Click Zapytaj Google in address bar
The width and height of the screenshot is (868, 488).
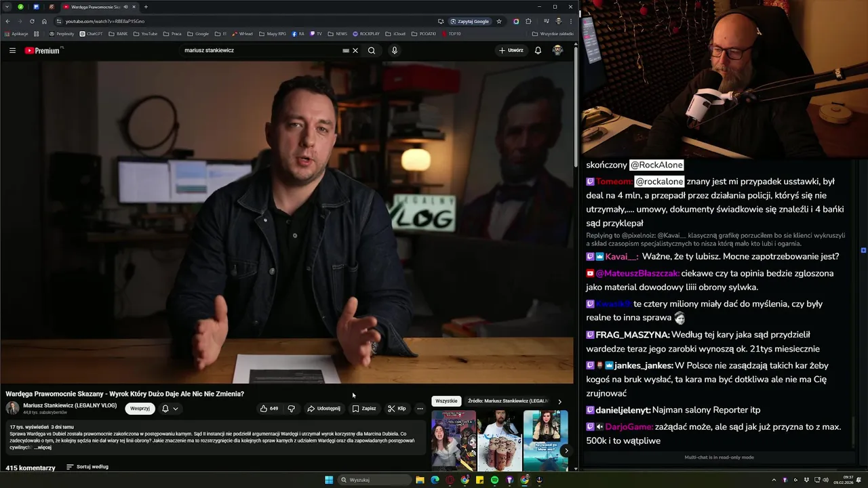pyautogui.click(x=469, y=21)
